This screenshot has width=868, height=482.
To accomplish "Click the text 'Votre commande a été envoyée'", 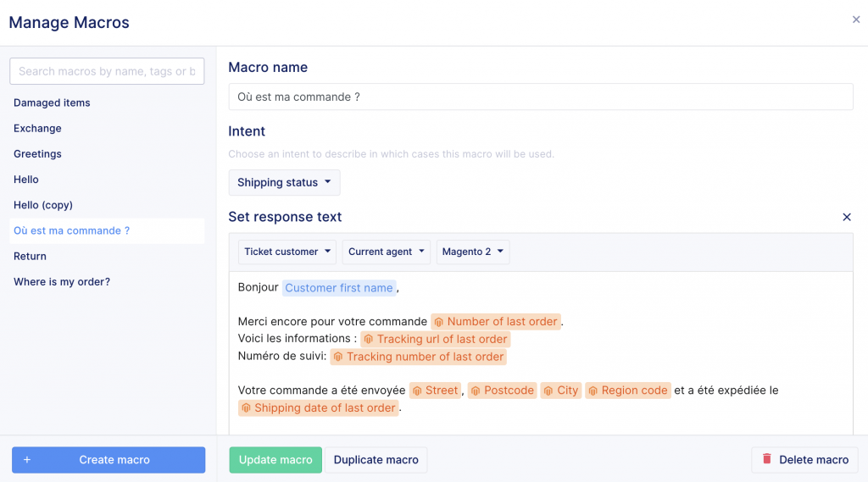I will tap(321, 391).
